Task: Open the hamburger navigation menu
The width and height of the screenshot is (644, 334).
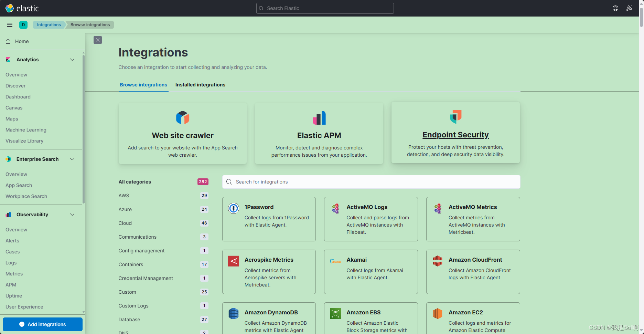Action: 9,24
